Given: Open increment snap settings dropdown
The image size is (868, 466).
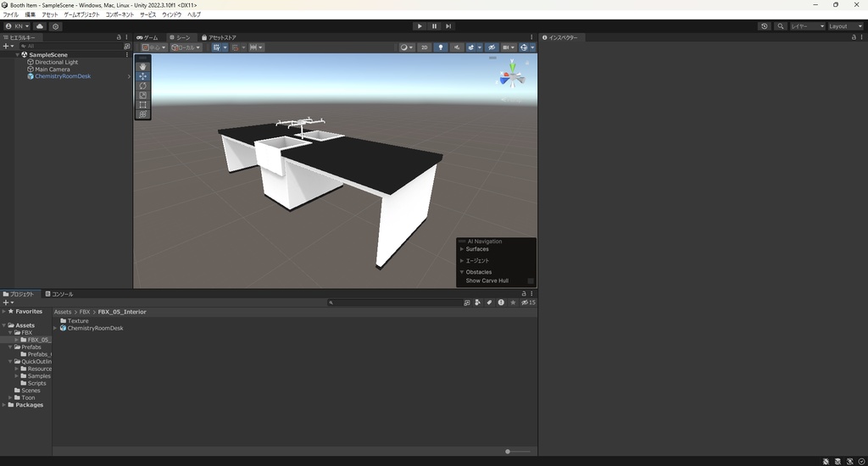Looking at the screenshot, I should 256,47.
